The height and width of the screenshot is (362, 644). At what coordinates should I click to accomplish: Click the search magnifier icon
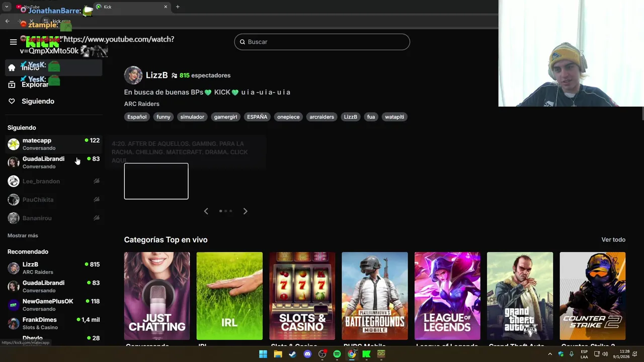click(x=242, y=42)
